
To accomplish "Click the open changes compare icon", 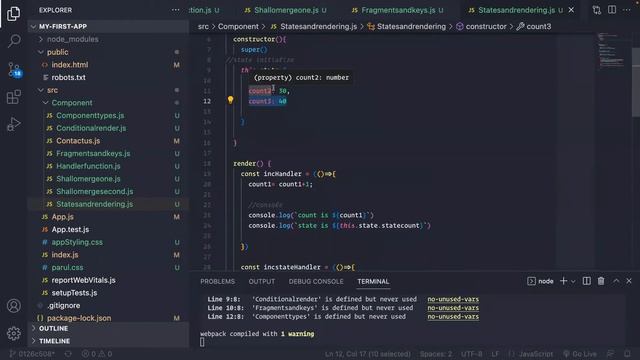I will pos(597,10).
